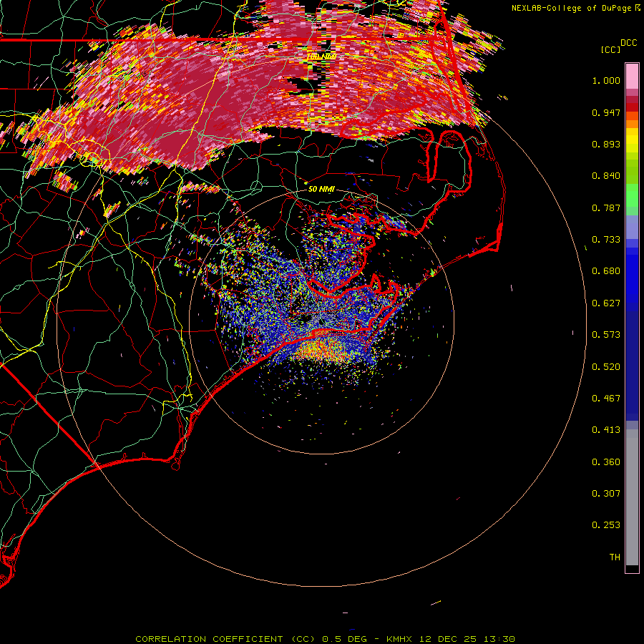Click the bright green colorbar segment
The width and height of the screenshot is (644, 644).
[x=632, y=195]
